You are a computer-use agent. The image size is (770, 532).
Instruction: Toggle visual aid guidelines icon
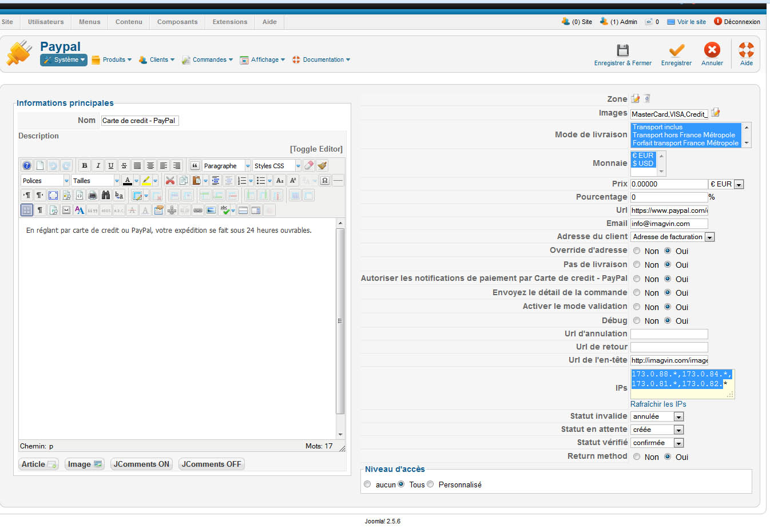point(27,210)
